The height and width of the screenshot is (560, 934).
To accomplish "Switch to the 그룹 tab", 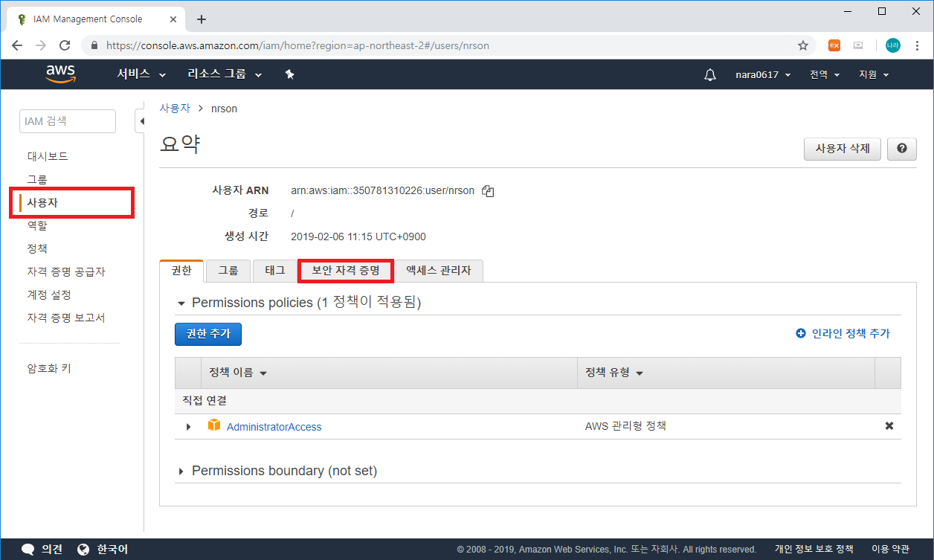I will pos(228,271).
